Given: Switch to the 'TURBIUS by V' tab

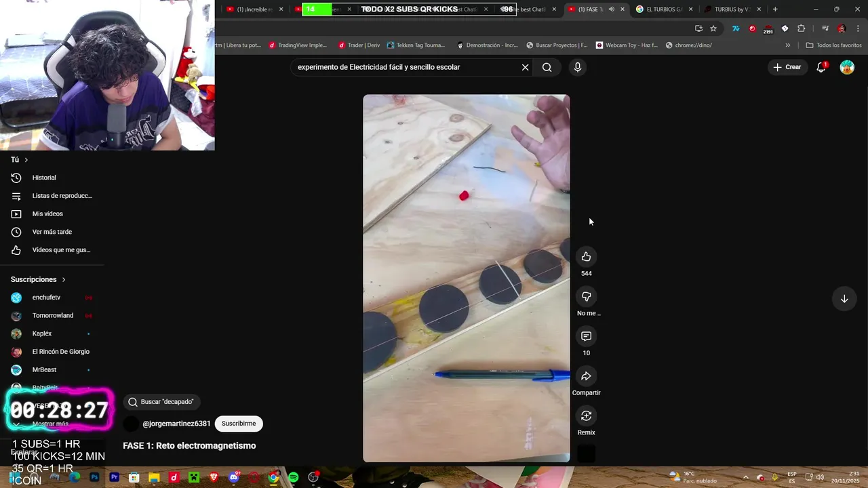Looking at the screenshot, I should point(732,9).
